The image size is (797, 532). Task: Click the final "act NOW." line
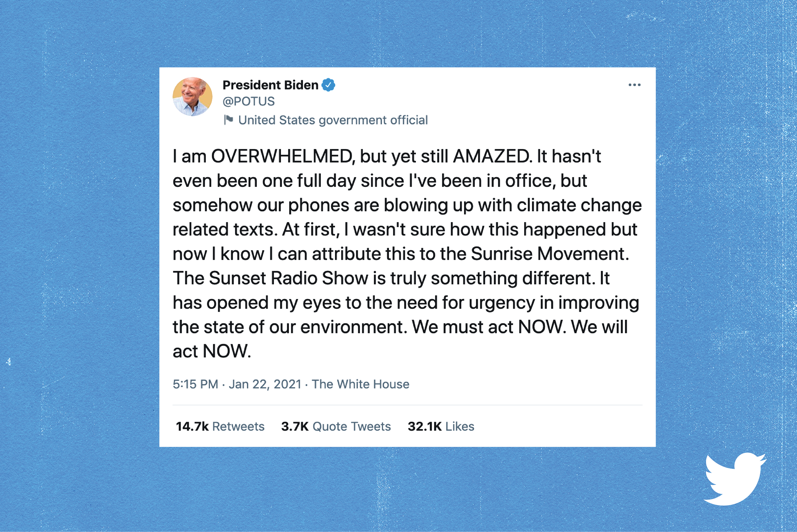[x=212, y=351]
